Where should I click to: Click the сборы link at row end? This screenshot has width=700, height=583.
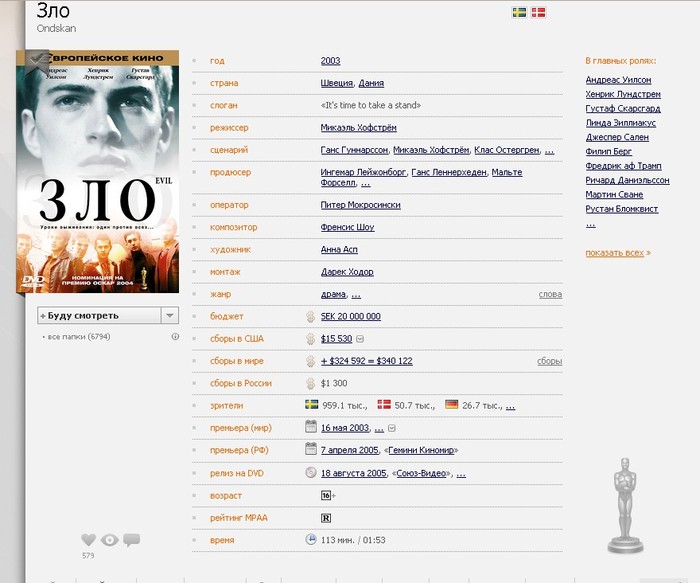(550, 361)
